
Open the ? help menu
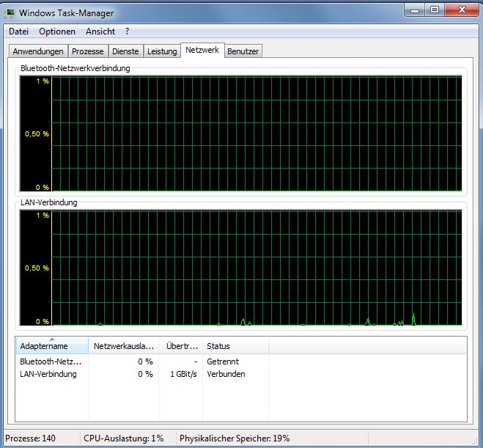tap(128, 32)
